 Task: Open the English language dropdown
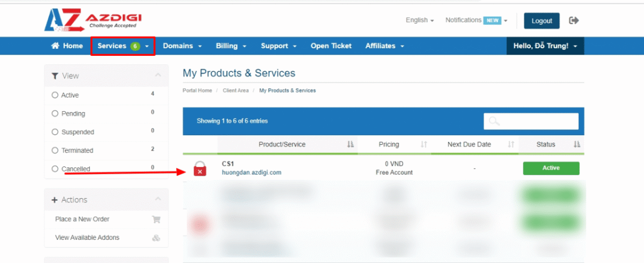point(420,20)
